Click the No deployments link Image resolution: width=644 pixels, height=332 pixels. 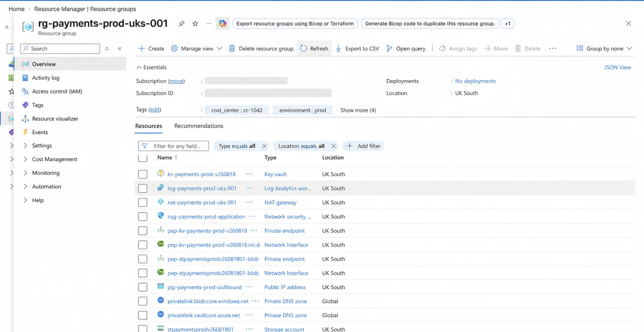pos(475,81)
